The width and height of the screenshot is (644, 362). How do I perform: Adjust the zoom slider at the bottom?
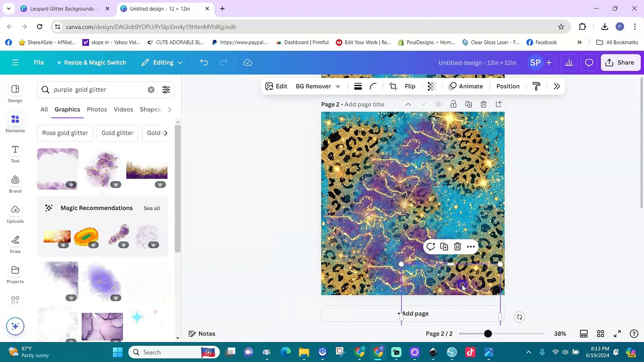click(x=488, y=334)
